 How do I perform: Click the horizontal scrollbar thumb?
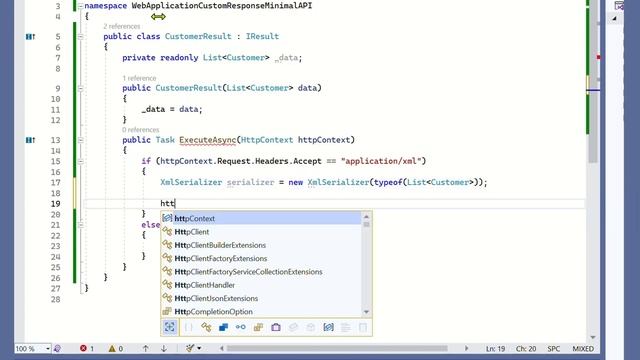pos(337,348)
